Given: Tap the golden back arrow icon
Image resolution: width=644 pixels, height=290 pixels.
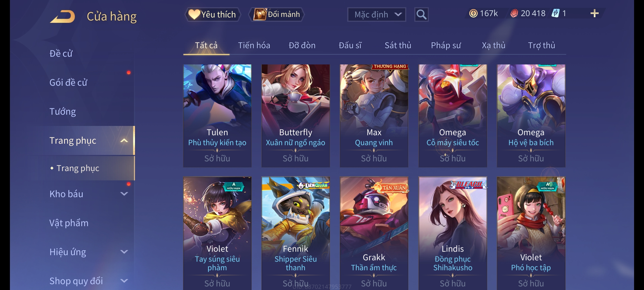Looking at the screenshot, I should [x=63, y=16].
